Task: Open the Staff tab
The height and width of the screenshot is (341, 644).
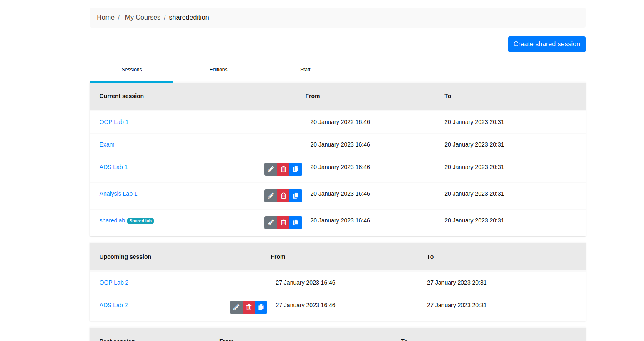Action: [x=305, y=70]
